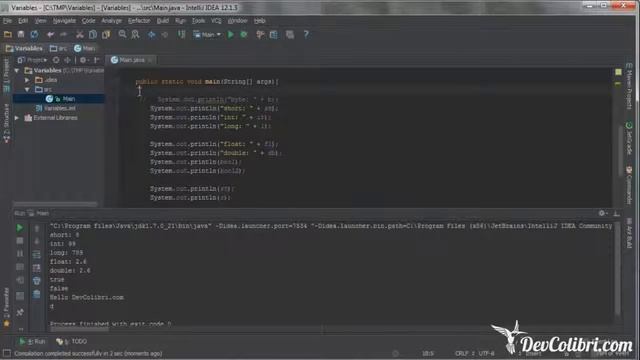This screenshot has width=640, height=360.
Task: Open Settings wrench toolbar icon
Action: (260, 35)
